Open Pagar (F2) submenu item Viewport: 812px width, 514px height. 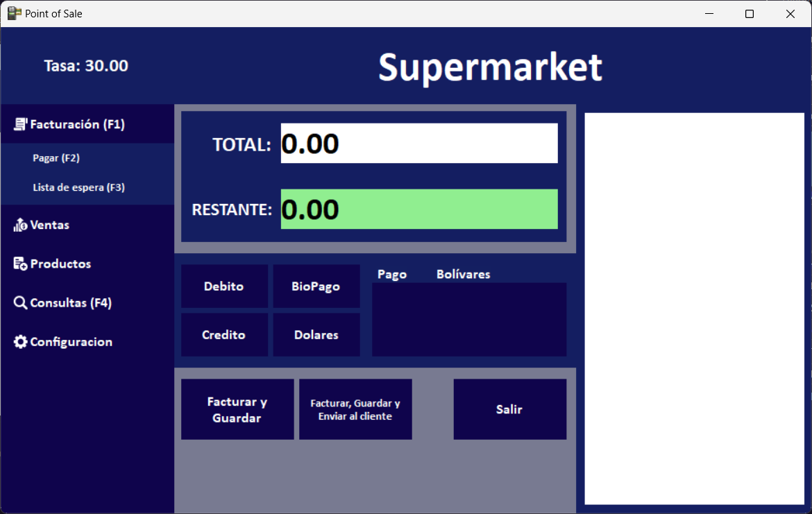[x=56, y=158]
